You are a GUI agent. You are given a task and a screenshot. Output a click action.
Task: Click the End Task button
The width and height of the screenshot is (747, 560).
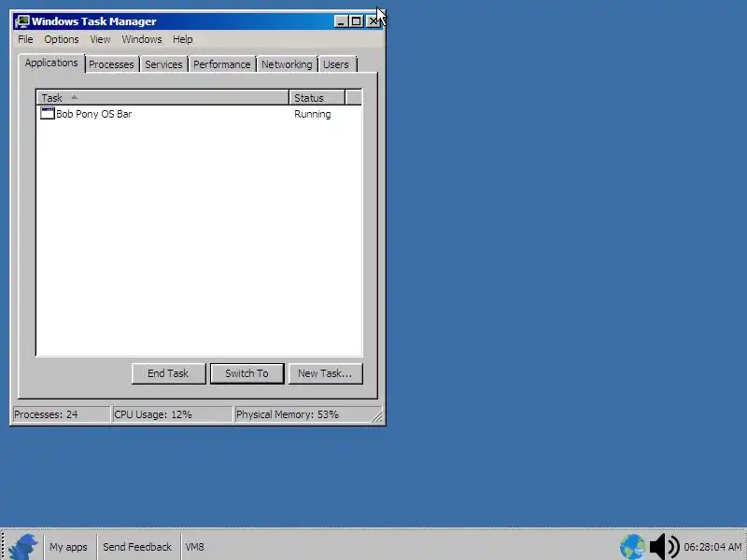point(168,373)
